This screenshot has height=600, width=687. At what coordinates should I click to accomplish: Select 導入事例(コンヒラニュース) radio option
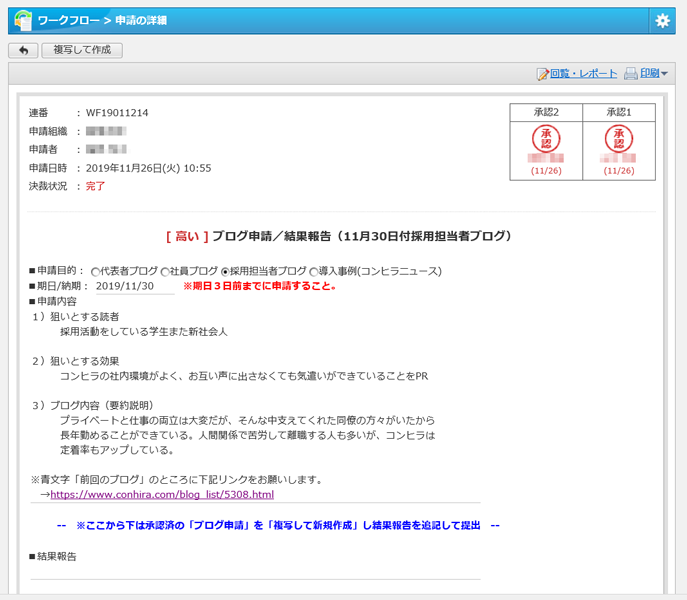click(x=314, y=271)
